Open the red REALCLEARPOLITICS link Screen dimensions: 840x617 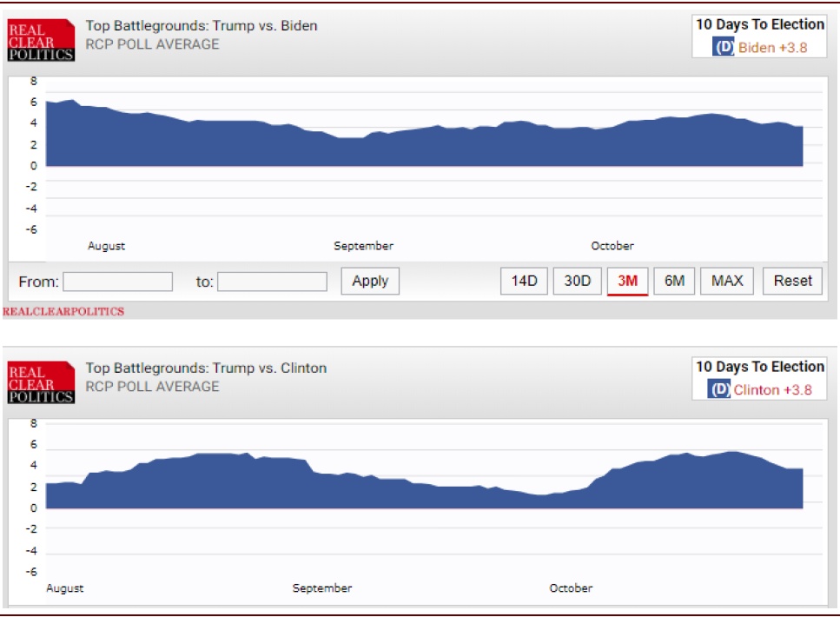(63, 311)
